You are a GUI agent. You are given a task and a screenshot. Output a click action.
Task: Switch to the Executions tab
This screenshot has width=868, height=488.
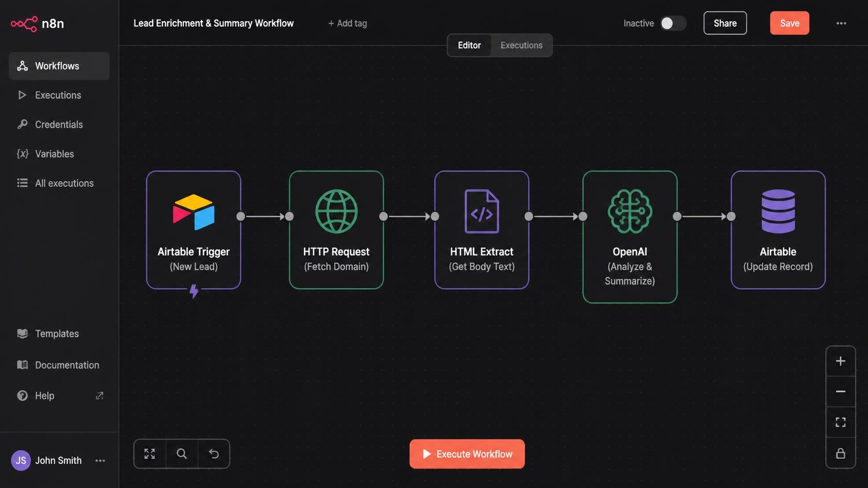(521, 46)
